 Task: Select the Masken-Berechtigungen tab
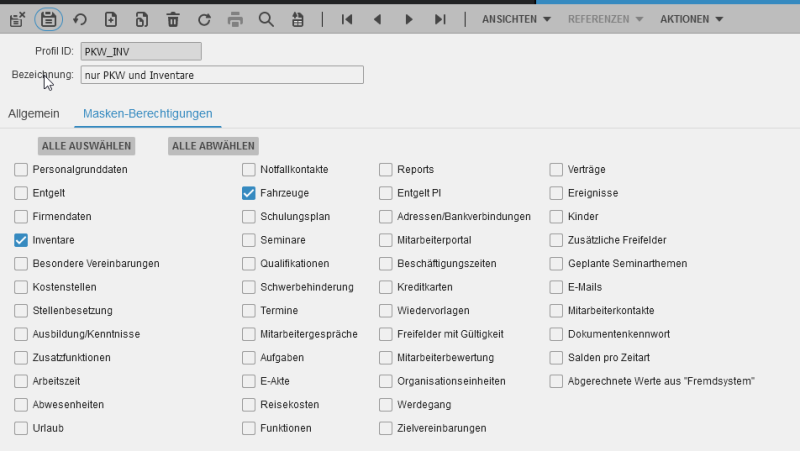[x=147, y=114]
